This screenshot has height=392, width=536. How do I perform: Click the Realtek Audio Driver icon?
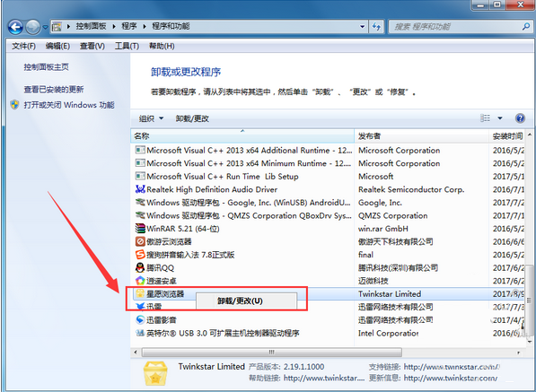coord(140,189)
